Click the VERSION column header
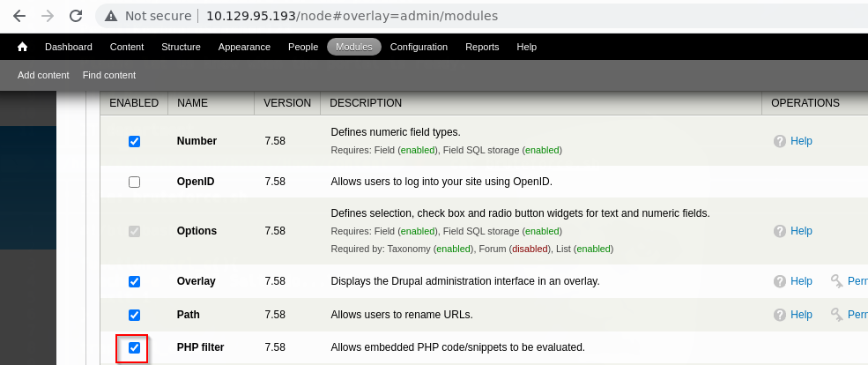 pos(287,103)
